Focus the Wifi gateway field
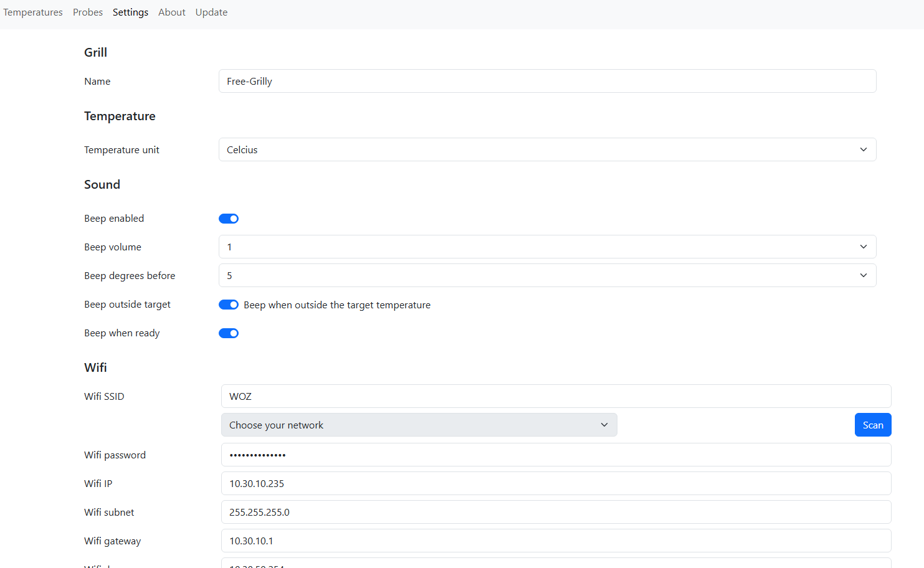This screenshot has height=568, width=924. 556,541
